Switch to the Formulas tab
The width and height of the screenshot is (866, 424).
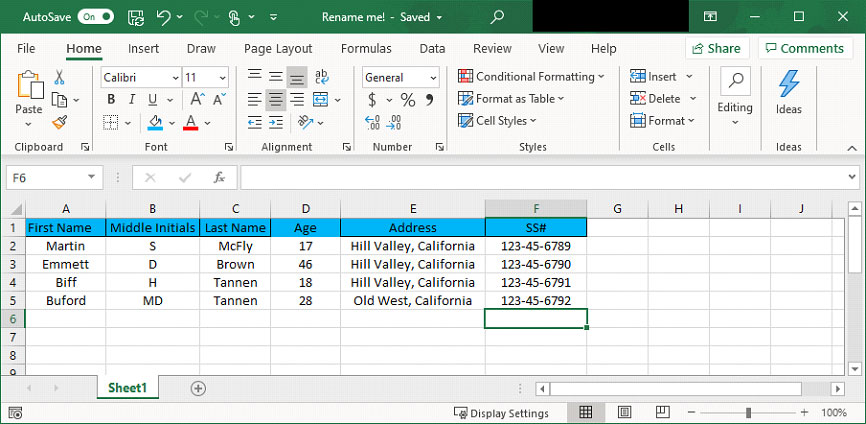pyautogui.click(x=366, y=49)
